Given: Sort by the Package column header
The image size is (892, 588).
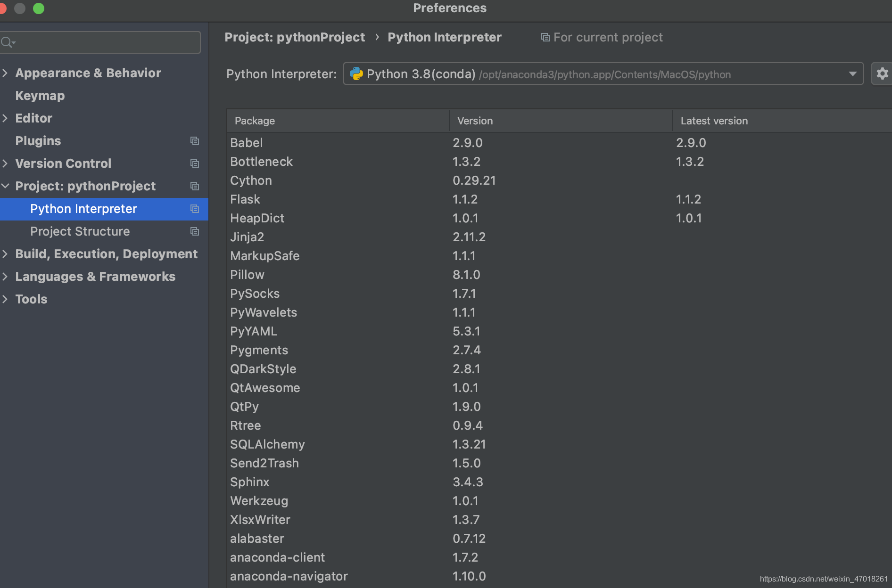Looking at the screenshot, I should [338, 121].
